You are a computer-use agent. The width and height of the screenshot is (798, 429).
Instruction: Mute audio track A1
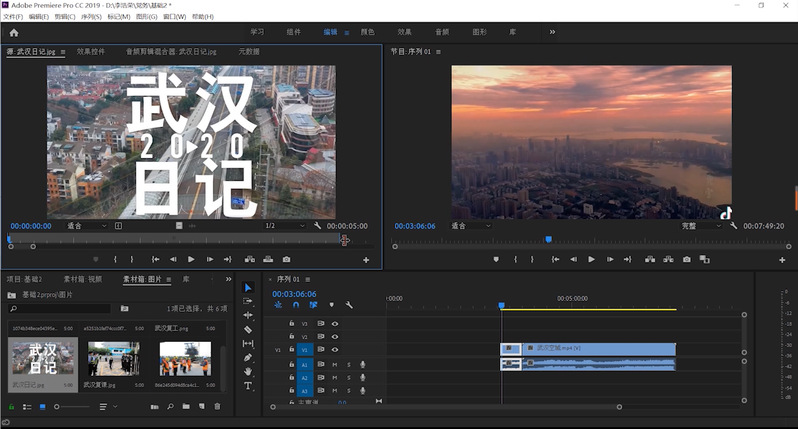(335, 365)
